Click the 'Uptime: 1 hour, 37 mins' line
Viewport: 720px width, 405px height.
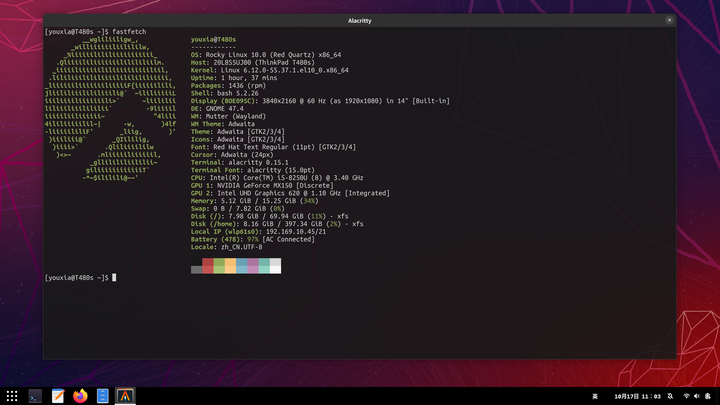point(234,78)
